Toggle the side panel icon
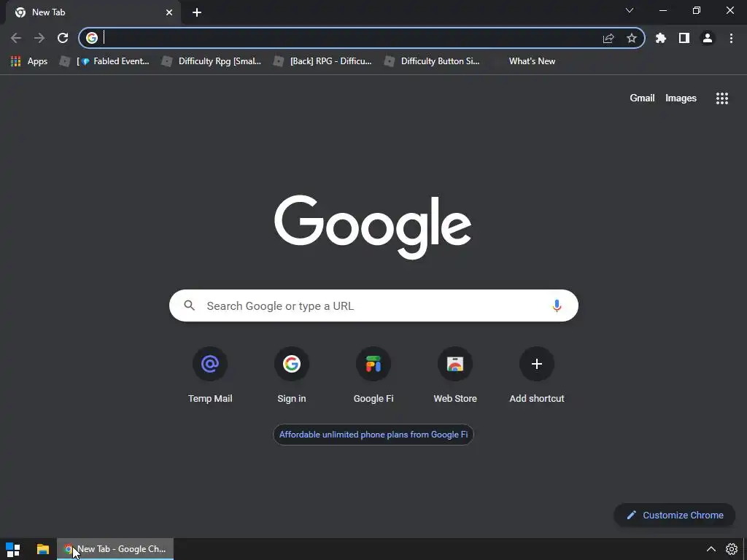 point(684,38)
